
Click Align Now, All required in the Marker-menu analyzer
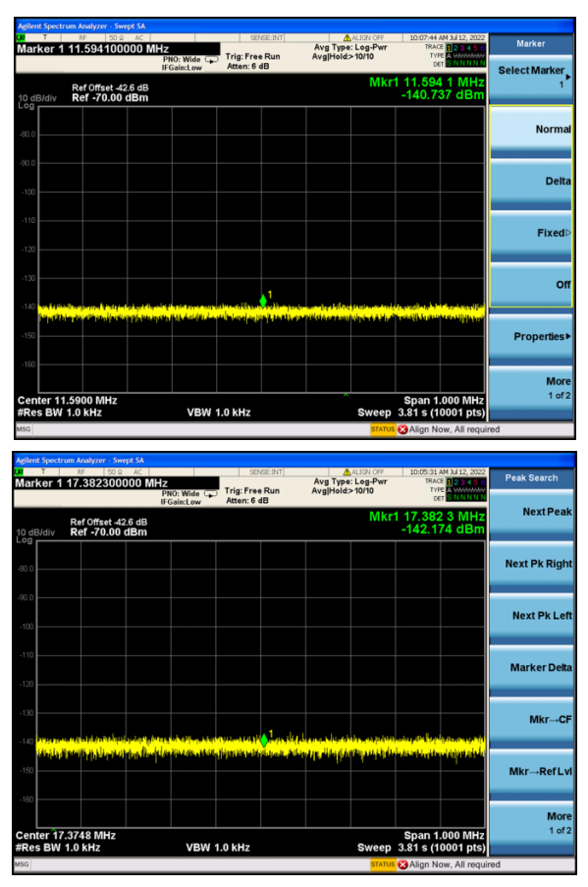[x=454, y=429]
